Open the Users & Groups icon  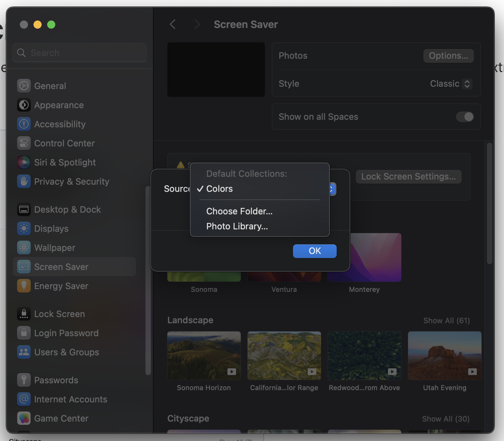tap(24, 352)
